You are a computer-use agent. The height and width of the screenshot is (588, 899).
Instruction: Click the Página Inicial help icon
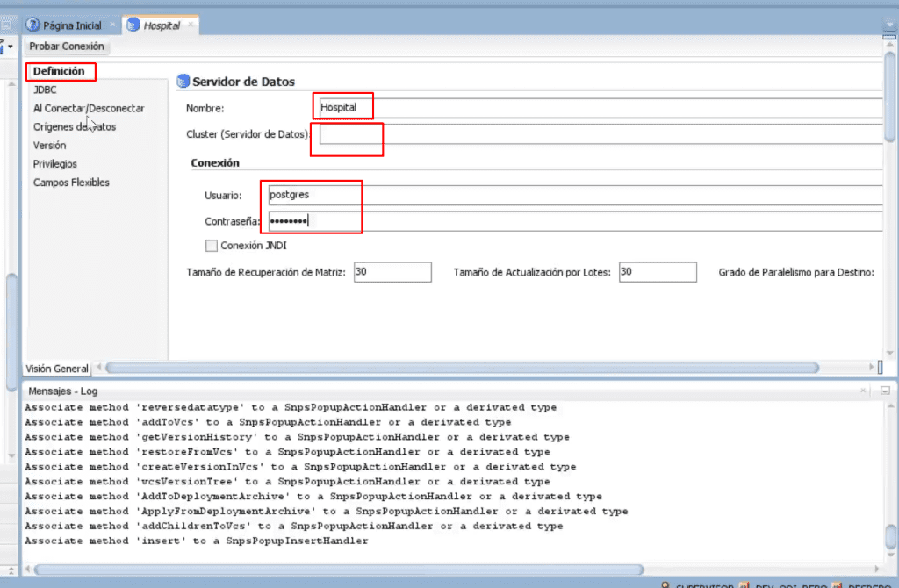[32, 25]
